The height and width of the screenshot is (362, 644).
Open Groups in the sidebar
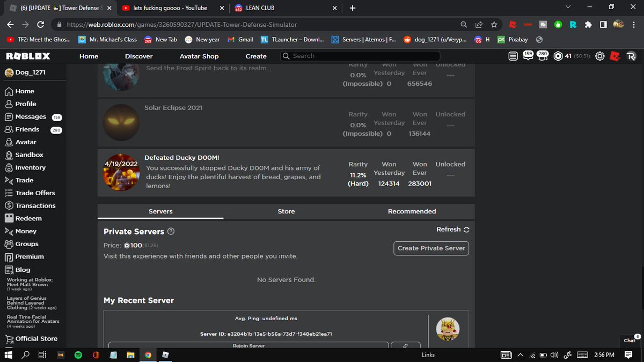click(21, 244)
